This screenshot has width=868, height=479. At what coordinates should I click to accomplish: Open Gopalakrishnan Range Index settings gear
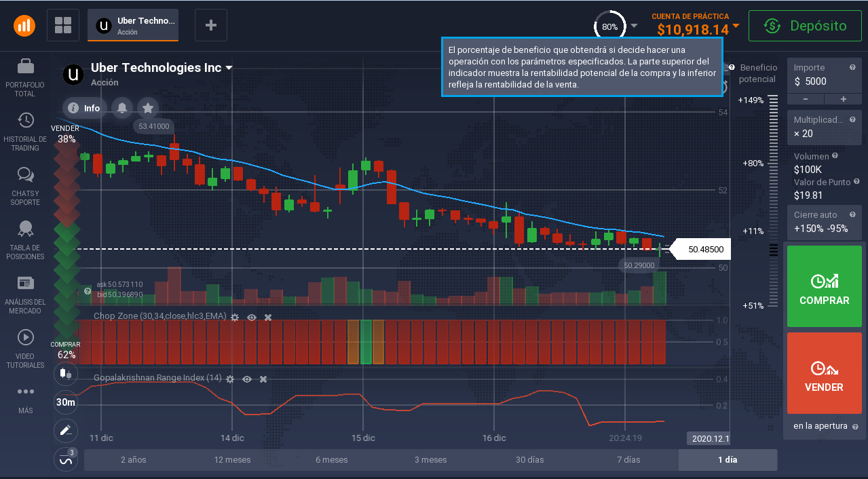coord(230,379)
